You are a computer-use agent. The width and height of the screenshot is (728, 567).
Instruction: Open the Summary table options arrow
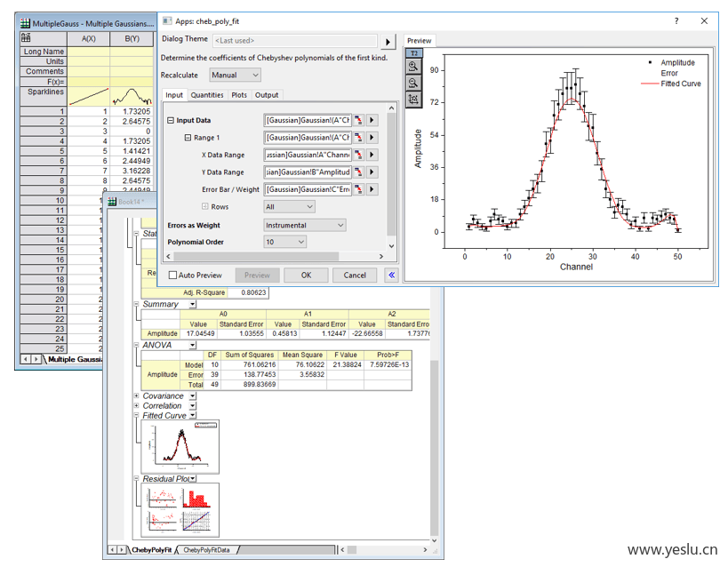coord(193,305)
